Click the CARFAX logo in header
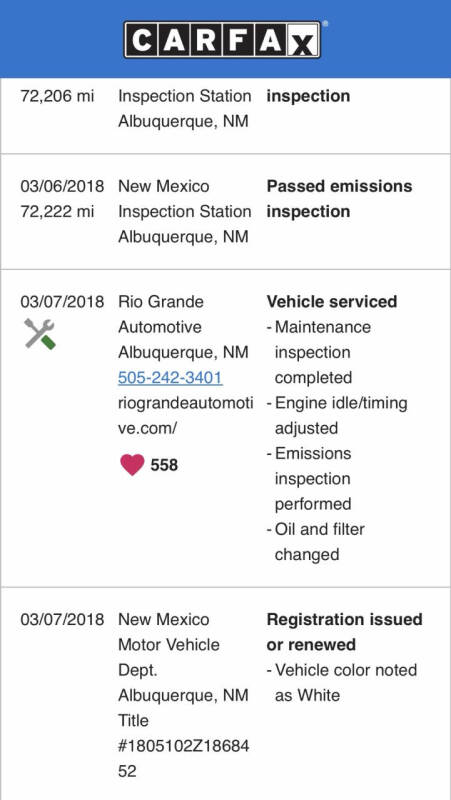The image size is (451, 800). point(222,39)
